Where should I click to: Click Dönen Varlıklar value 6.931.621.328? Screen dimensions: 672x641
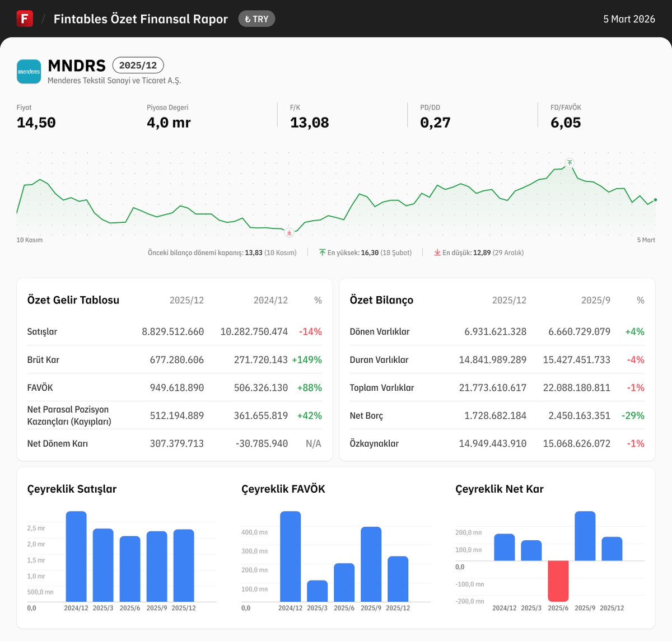pyautogui.click(x=495, y=331)
